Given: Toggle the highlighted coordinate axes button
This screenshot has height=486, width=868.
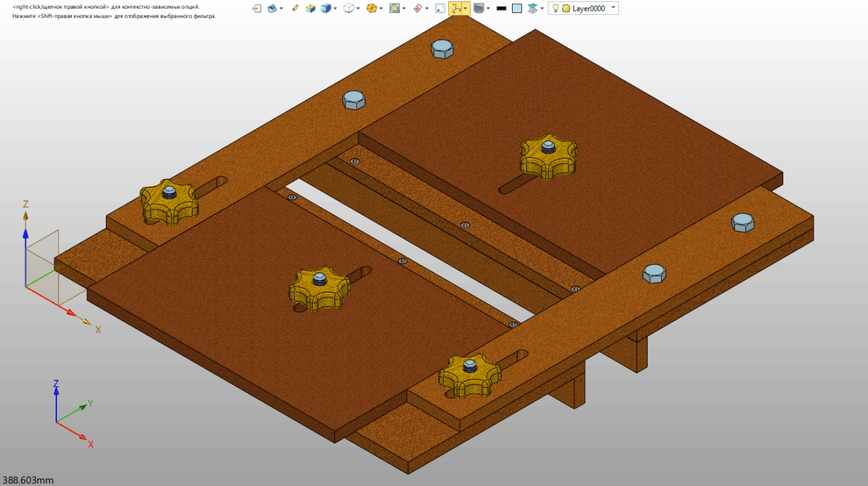Looking at the screenshot, I should pos(456,8).
